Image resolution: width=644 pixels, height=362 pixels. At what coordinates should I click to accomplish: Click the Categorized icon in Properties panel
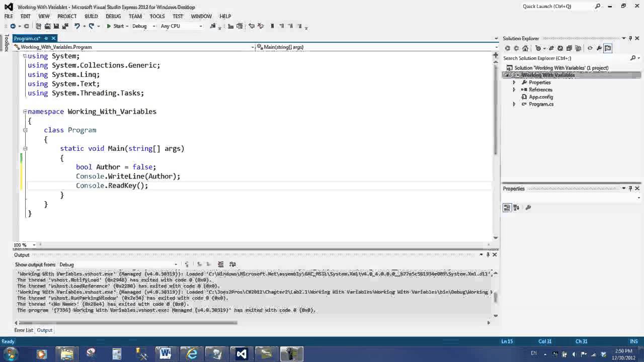pyautogui.click(x=507, y=208)
